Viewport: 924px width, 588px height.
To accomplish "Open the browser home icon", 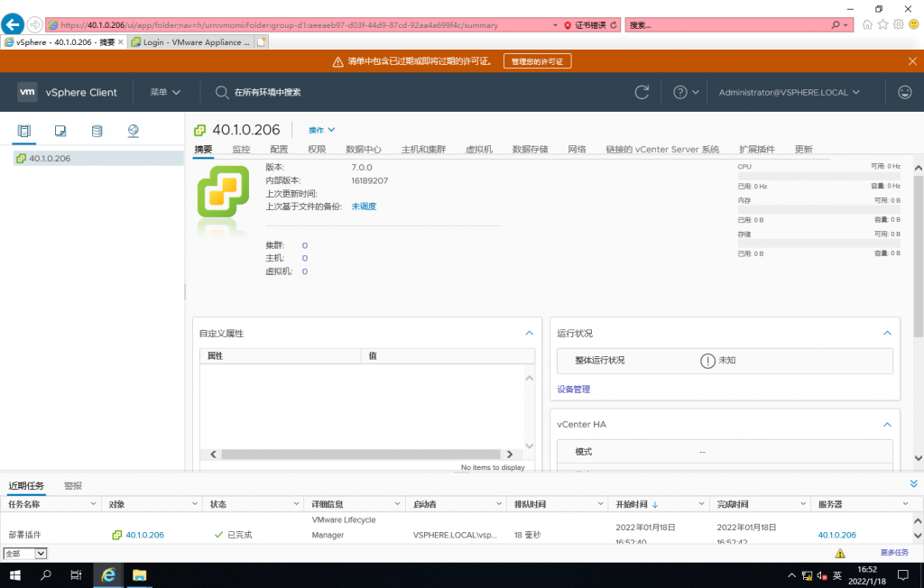I will [867, 24].
